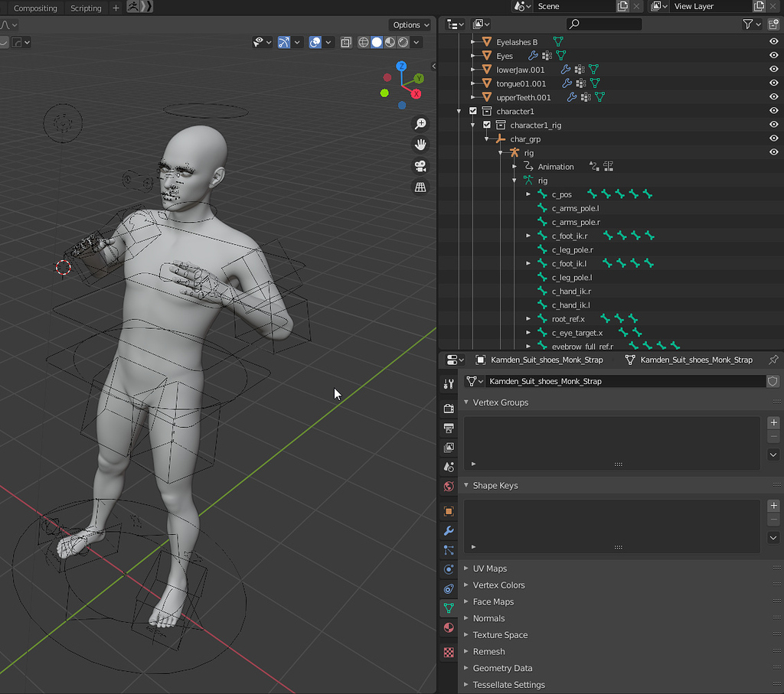Add a vertex group with the plus button
This screenshot has width=784, height=694.
pos(773,422)
